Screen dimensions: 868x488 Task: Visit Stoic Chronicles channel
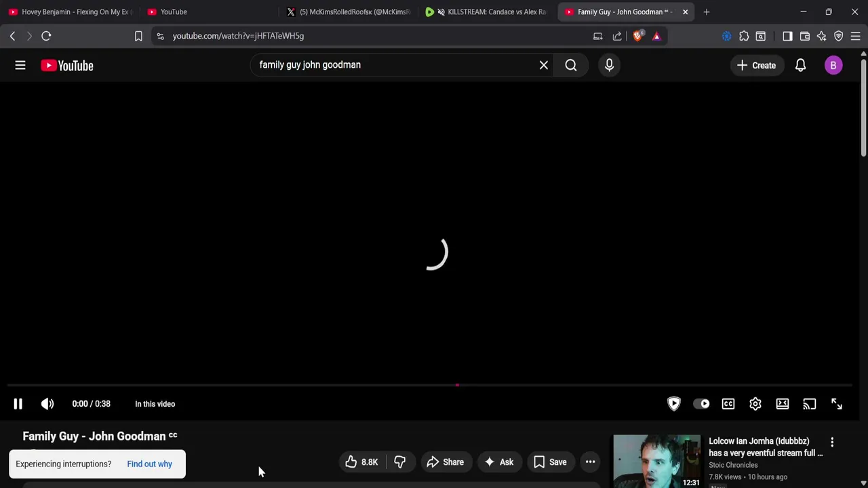(x=733, y=465)
